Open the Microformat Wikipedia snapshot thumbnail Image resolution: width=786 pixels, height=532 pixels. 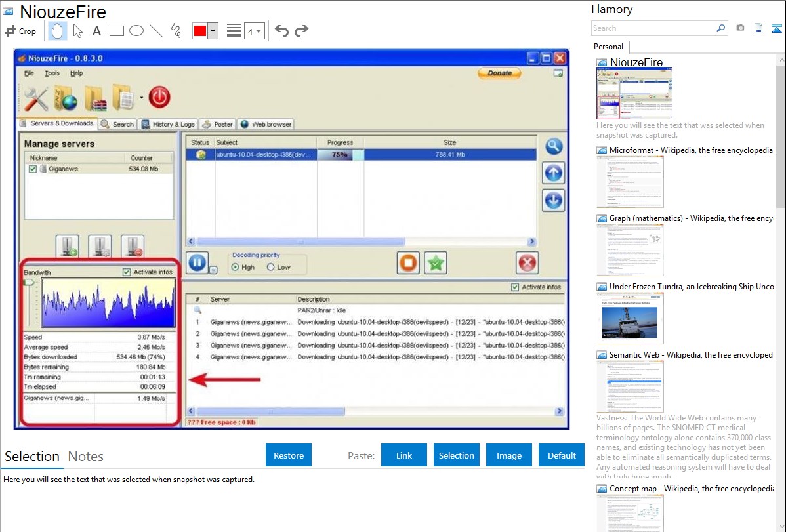tap(630, 182)
